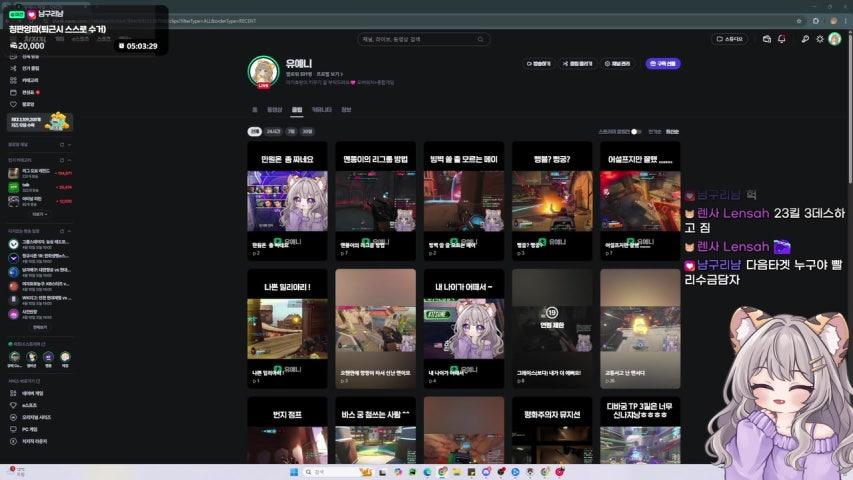Screen dimensions: 853x480
Task: Click the 네이버 게임 link in the sidebar
Action: 32,393
